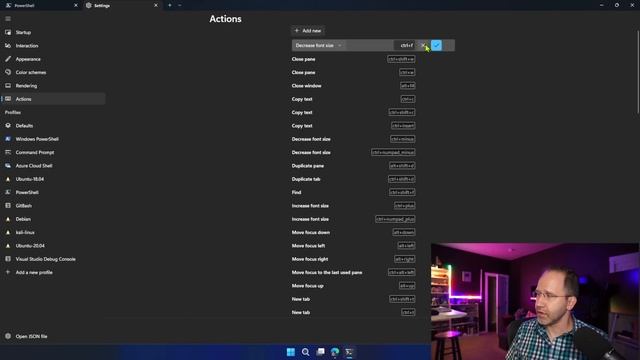This screenshot has width=640, height=360.
Task: Open the Rendering settings page
Action: point(53,86)
